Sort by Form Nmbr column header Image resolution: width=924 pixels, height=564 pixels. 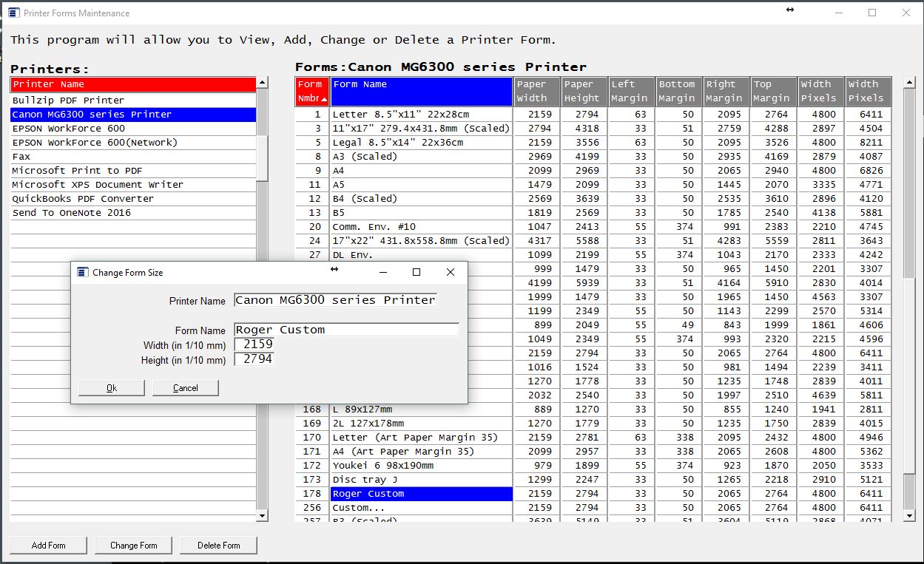[312, 92]
